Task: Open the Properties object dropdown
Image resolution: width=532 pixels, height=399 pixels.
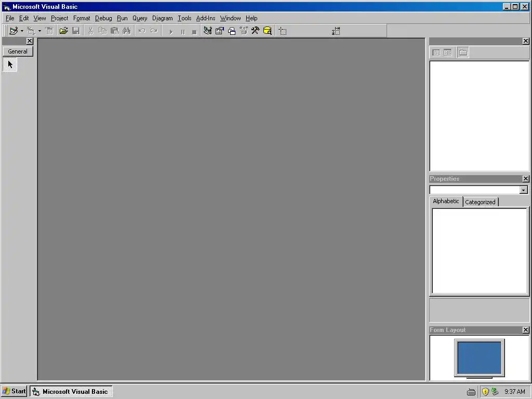Action: 524,190
